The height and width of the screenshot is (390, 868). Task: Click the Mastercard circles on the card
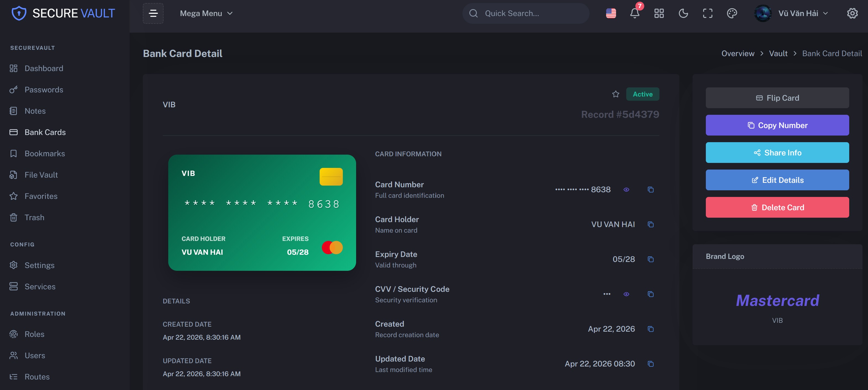click(x=332, y=247)
